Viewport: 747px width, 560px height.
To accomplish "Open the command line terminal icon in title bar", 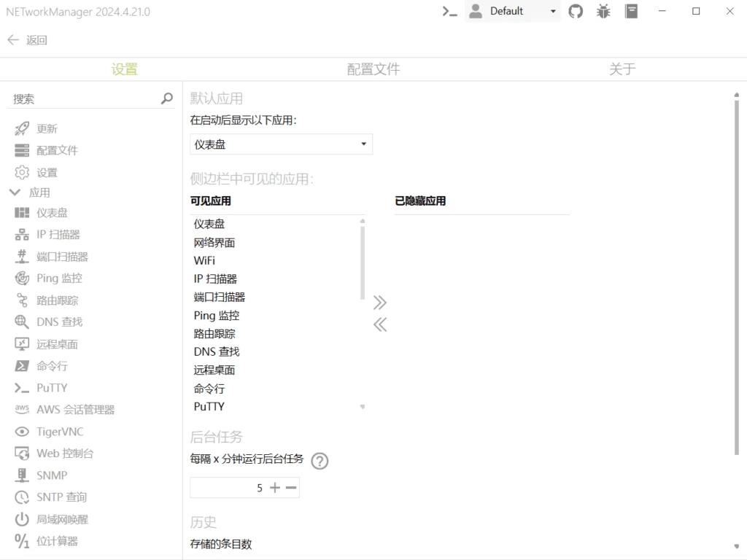I will pos(449,11).
